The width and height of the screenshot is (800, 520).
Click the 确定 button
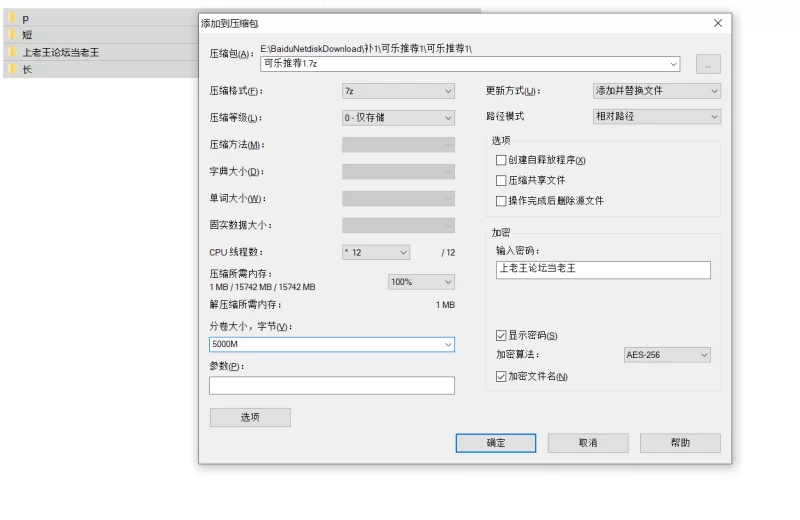point(496,443)
